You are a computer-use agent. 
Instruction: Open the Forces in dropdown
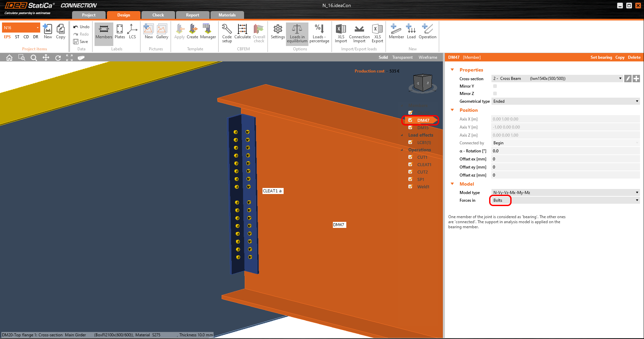point(565,200)
